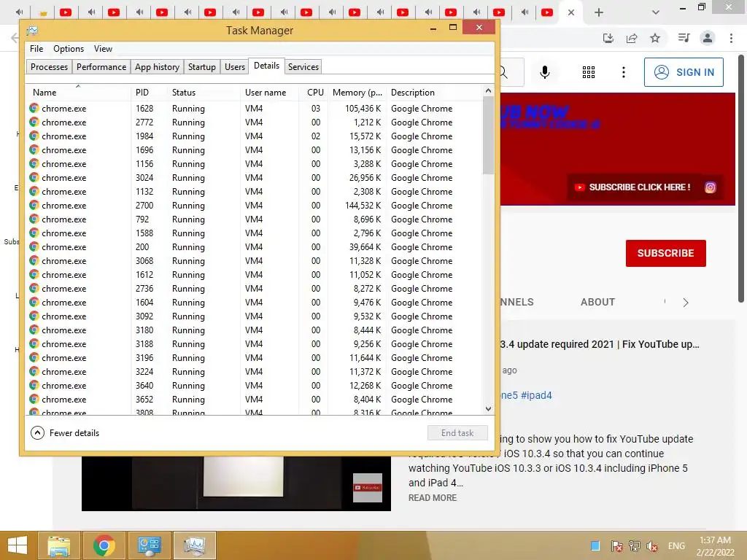Image resolution: width=747 pixels, height=560 pixels.
Task: Select the Details tab
Action: (267, 66)
